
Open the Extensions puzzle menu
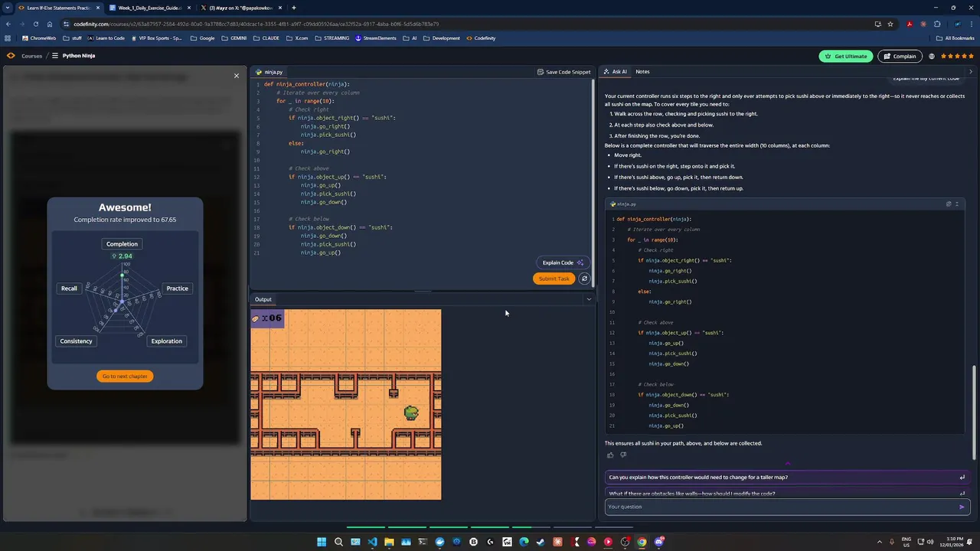point(937,24)
